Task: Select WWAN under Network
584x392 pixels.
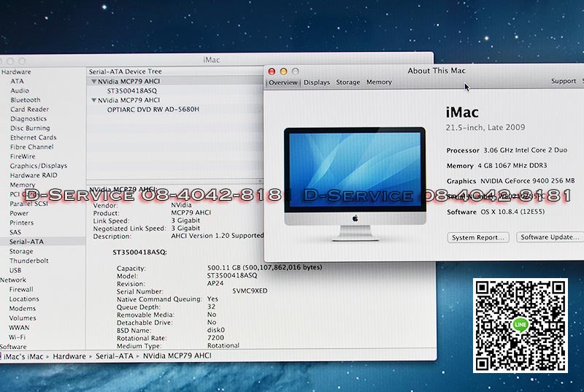Action: (19, 328)
